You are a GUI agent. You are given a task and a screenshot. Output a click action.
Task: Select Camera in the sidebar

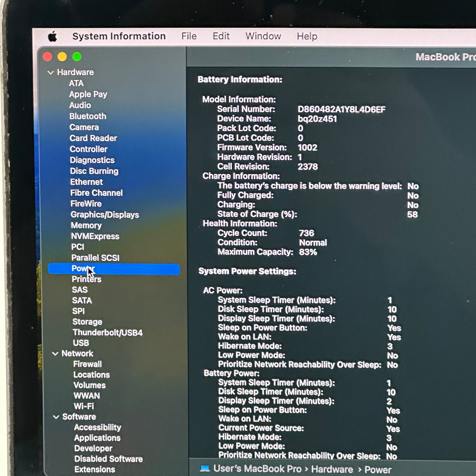pyautogui.click(x=84, y=127)
